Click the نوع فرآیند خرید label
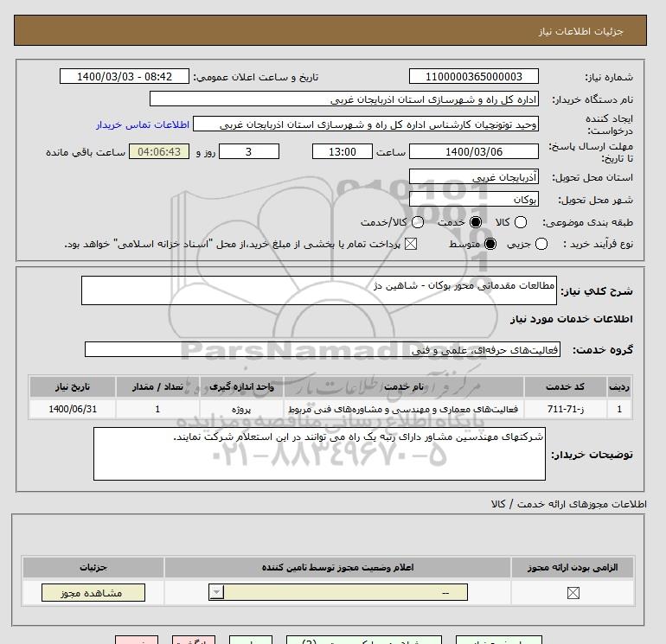666x644 pixels. 598,244
